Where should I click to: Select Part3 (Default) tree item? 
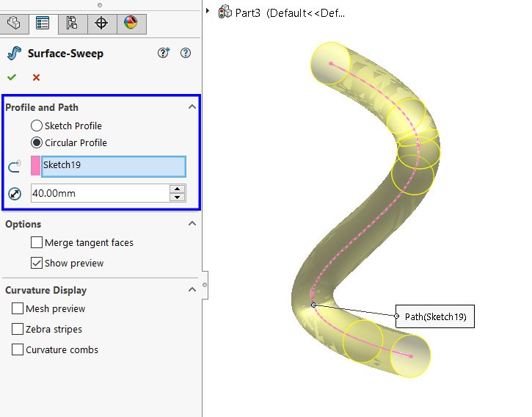290,13
